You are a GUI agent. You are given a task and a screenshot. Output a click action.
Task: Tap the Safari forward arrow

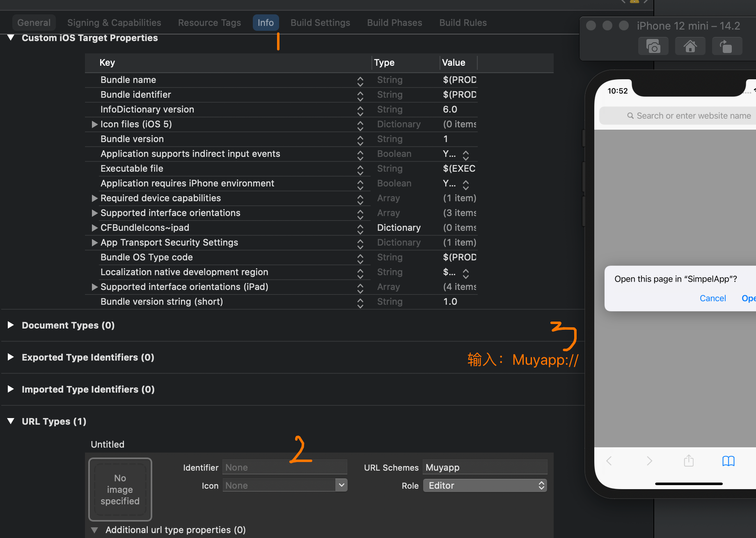click(649, 461)
